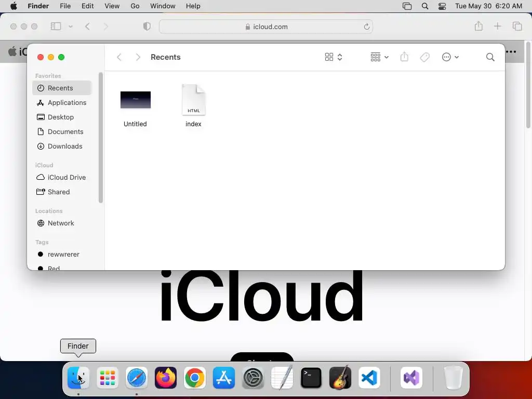
Task: Open the File menu
Action: pyautogui.click(x=65, y=6)
